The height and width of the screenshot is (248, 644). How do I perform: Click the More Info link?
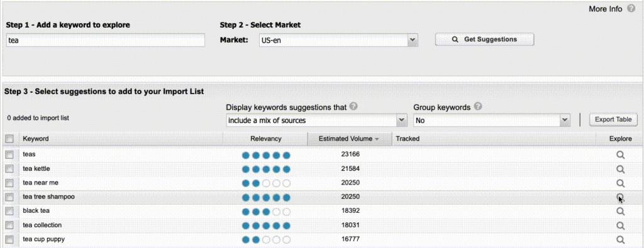(x=606, y=9)
